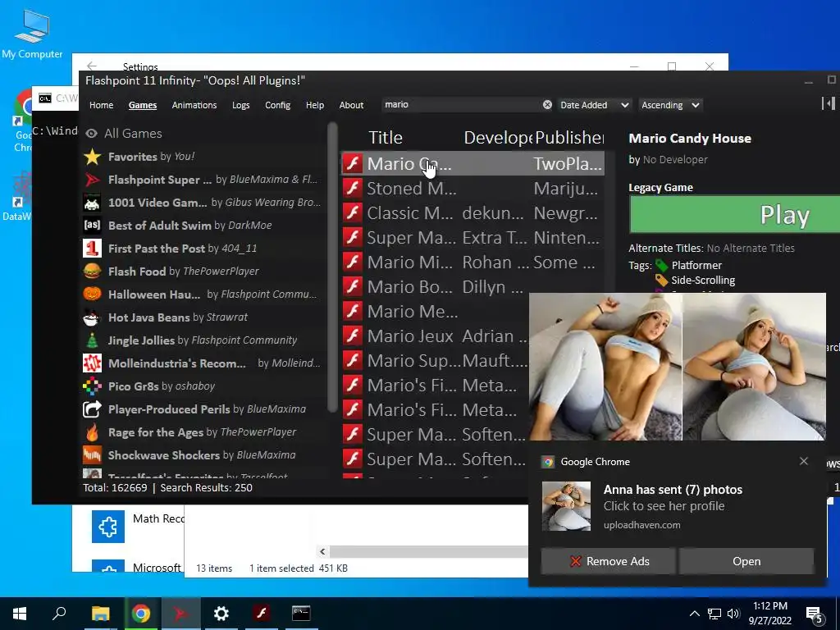Switch to the Animations tab
Viewport: 840px width, 630px height.
pyautogui.click(x=194, y=105)
